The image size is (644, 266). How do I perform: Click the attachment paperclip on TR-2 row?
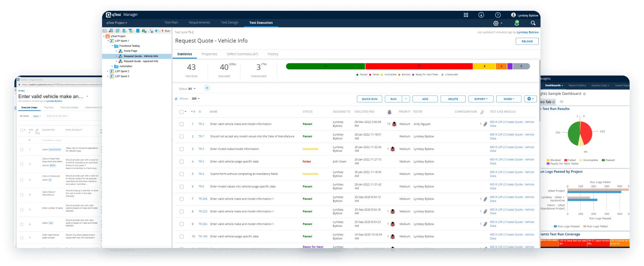[485, 124]
